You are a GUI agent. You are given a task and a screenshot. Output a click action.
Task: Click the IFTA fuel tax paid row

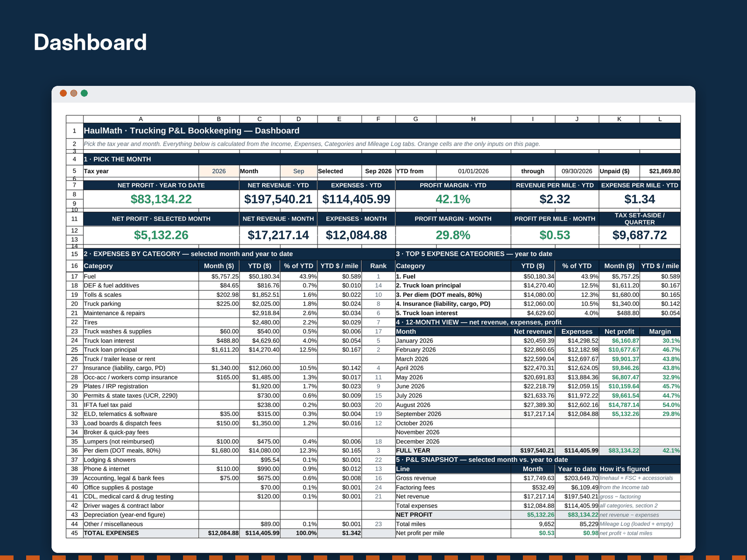coord(141,405)
